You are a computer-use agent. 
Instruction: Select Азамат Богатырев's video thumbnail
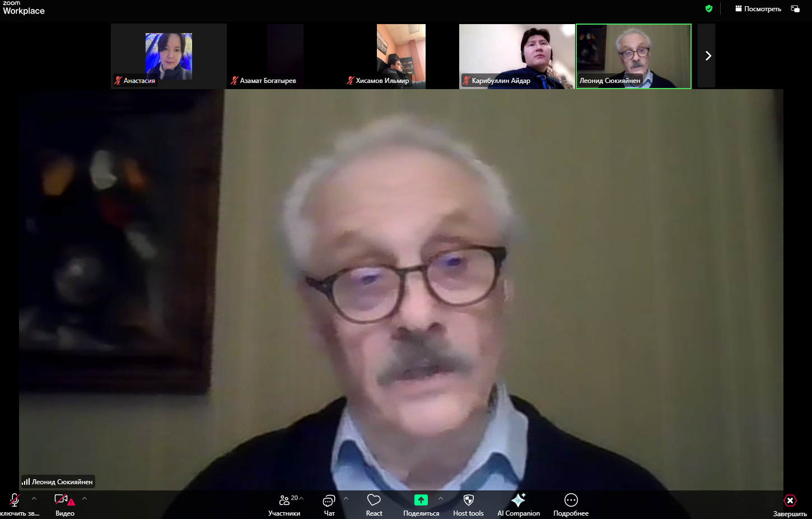[x=285, y=56]
